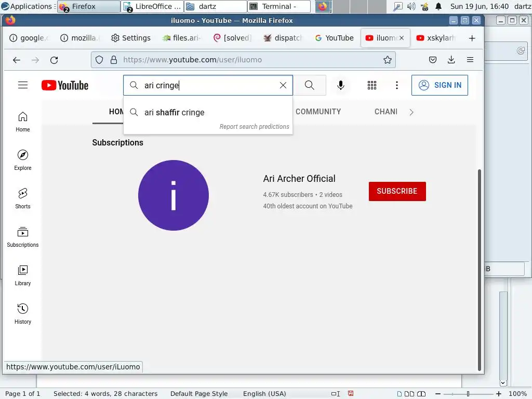Click the 100% zoom level in LibreOffice
This screenshot has width=532, height=399.
[x=517, y=394]
